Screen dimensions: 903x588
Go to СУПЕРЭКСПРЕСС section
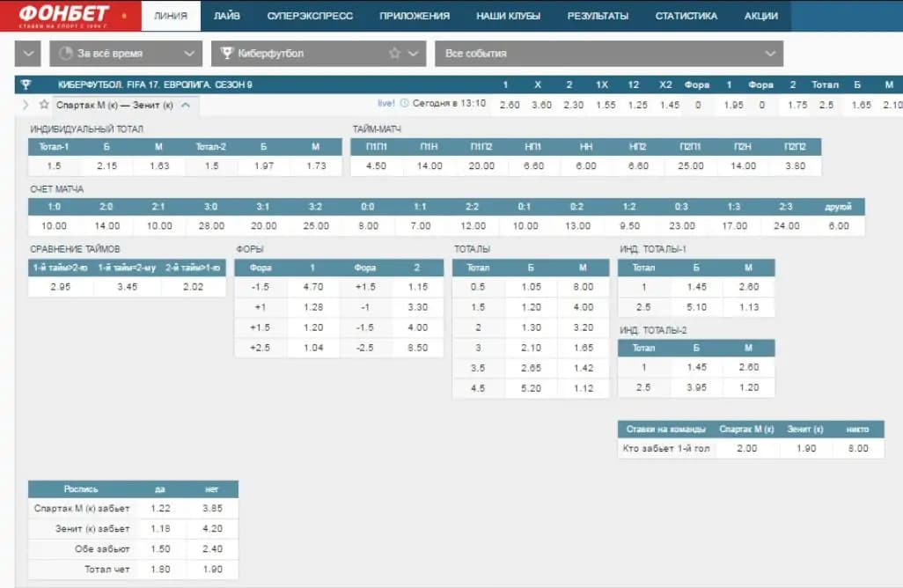(310, 16)
